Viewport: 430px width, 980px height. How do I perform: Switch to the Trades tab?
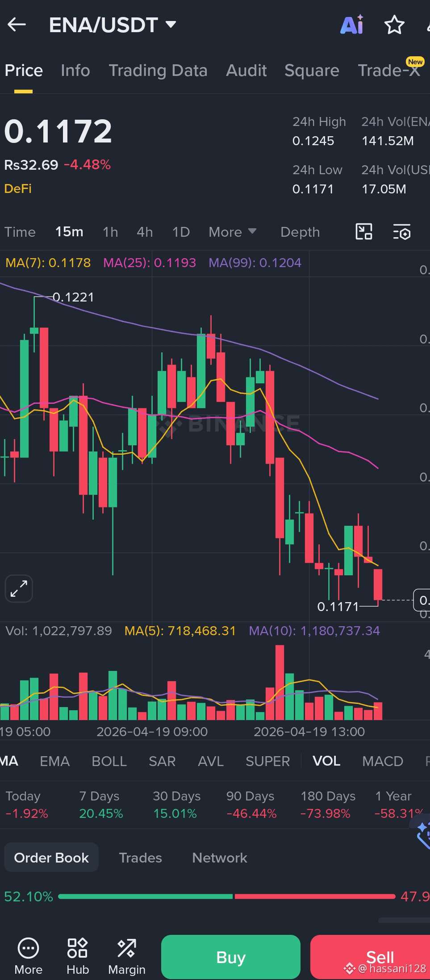[140, 858]
